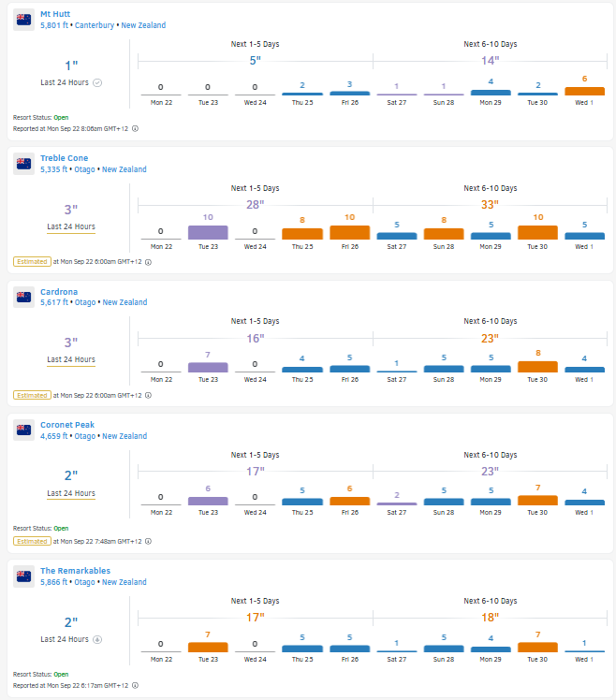This screenshot has width=616, height=700.
Task: Click the Estimated badge on Coronet Peak card
Action: coord(32,541)
